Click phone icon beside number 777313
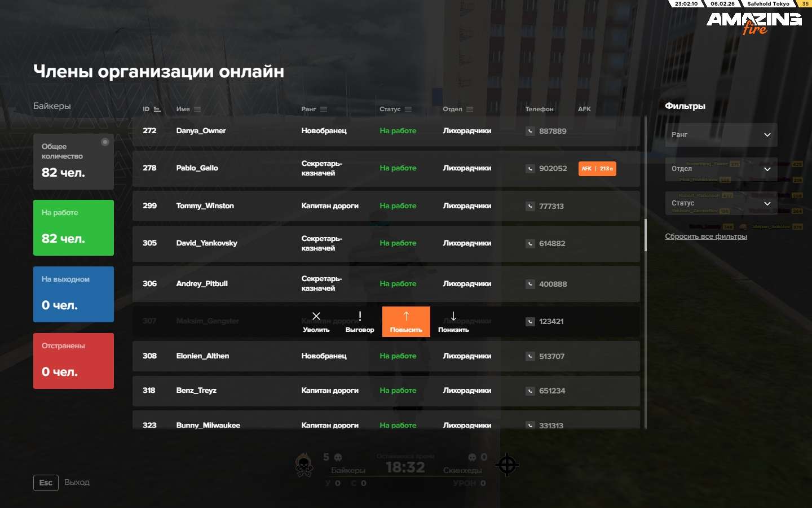The width and height of the screenshot is (812, 508). pyautogui.click(x=530, y=206)
